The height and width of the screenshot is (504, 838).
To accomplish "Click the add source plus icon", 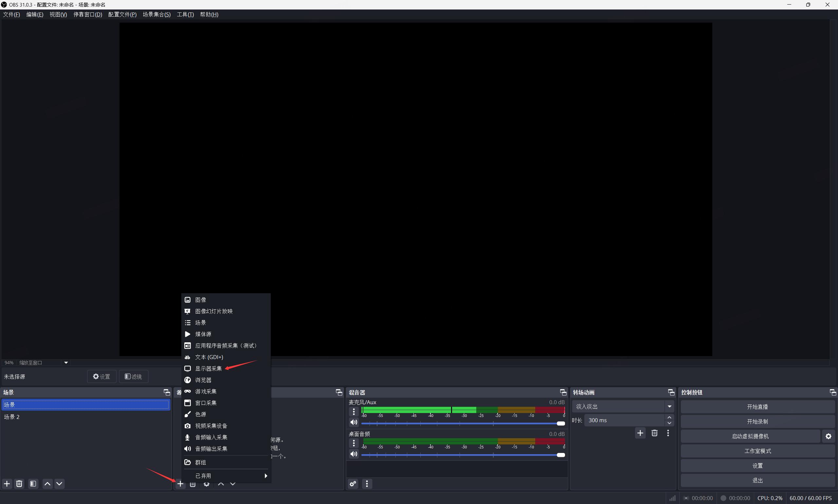I will point(180,484).
